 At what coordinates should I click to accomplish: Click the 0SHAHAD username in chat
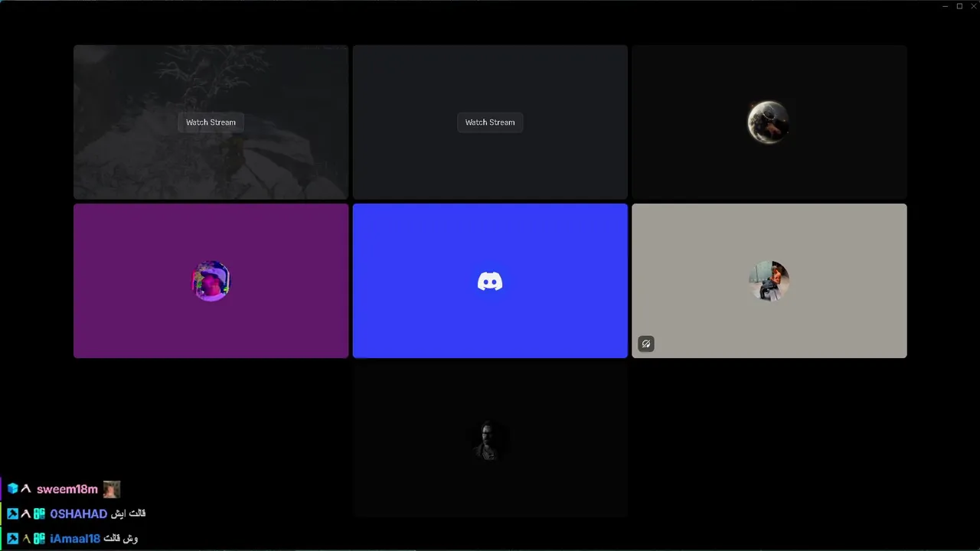point(79,514)
